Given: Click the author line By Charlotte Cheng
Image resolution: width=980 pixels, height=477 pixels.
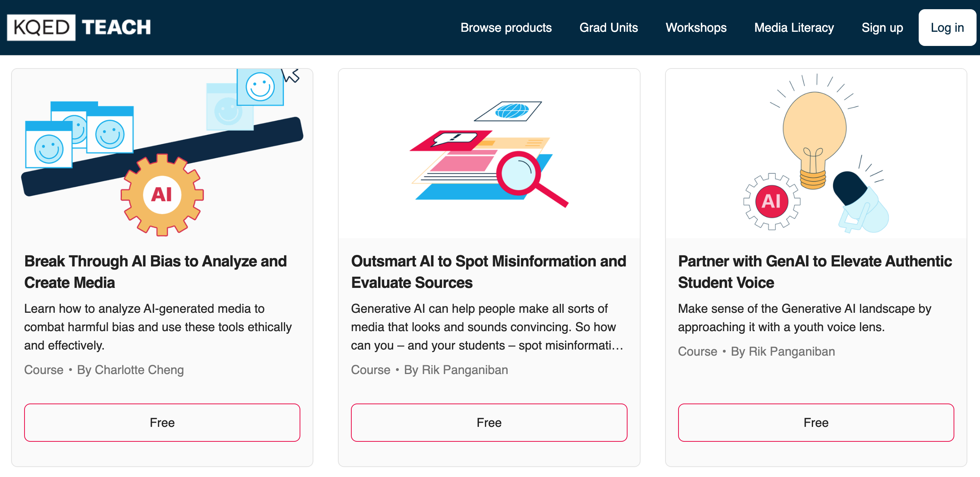Looking at the screenshot, I should click(x=130, y=370).
